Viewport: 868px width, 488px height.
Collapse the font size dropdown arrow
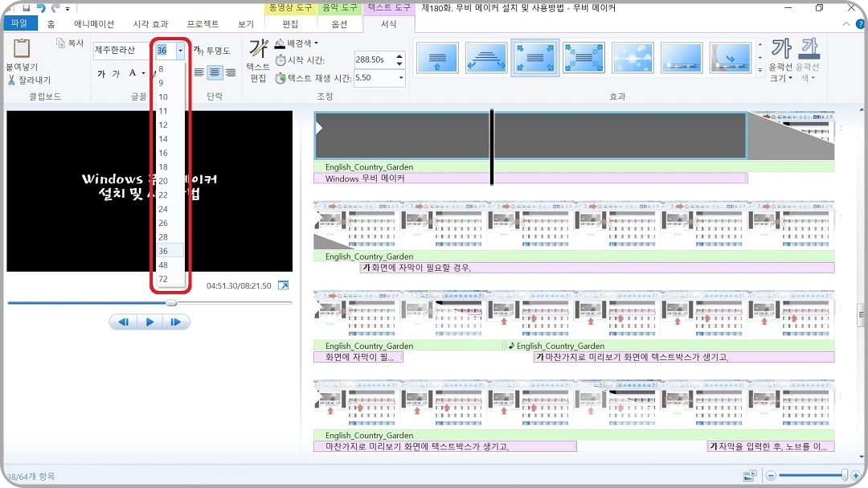[181, 51]
